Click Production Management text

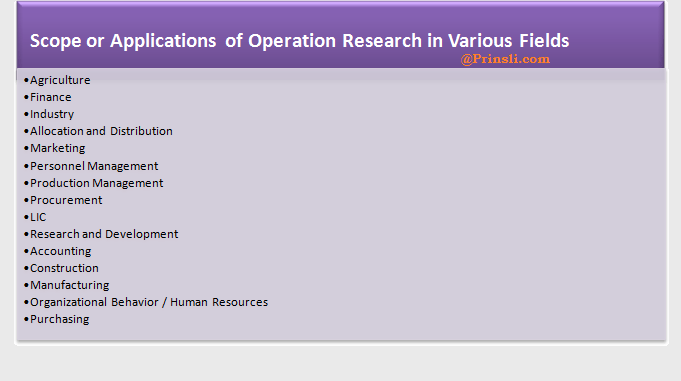point(96,183)
